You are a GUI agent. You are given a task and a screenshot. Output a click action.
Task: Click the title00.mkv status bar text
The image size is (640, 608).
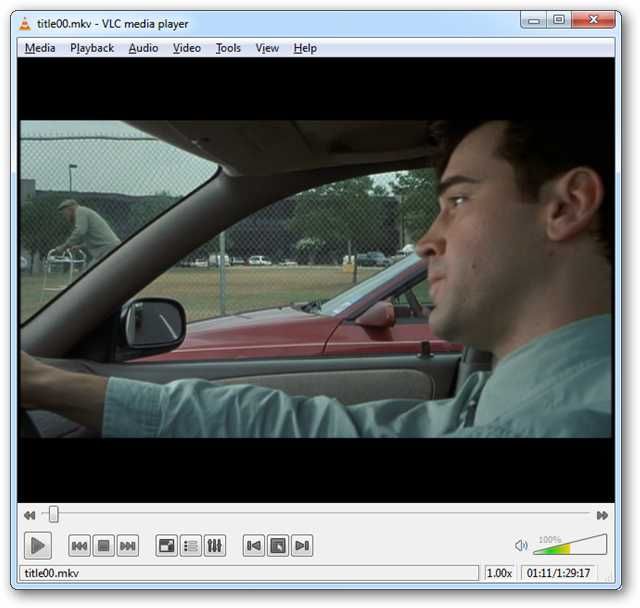[x=52, y=573]
